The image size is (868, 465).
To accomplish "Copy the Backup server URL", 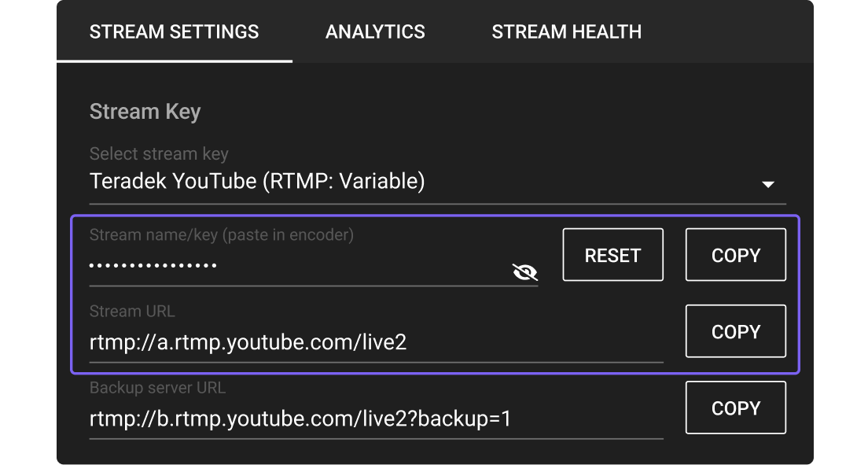I will [735, 408].
